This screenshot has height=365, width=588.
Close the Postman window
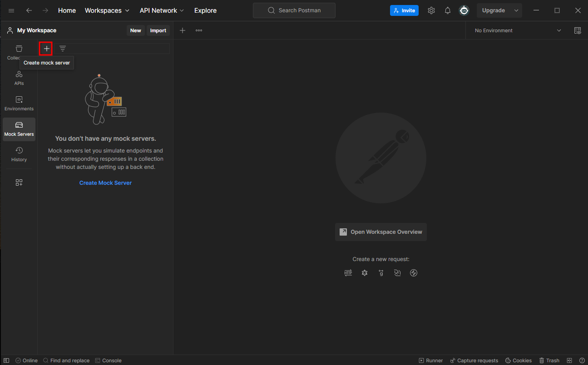[x=578, y=10]
